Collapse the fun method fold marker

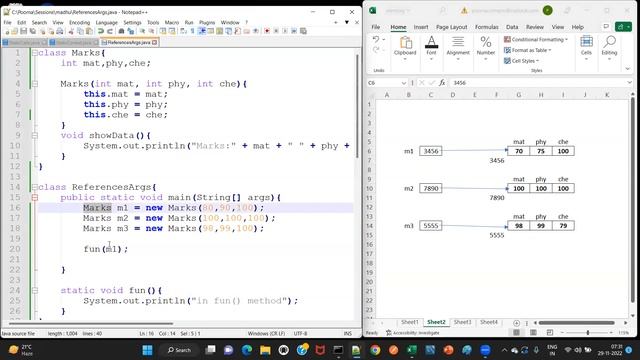pos(35,291)
